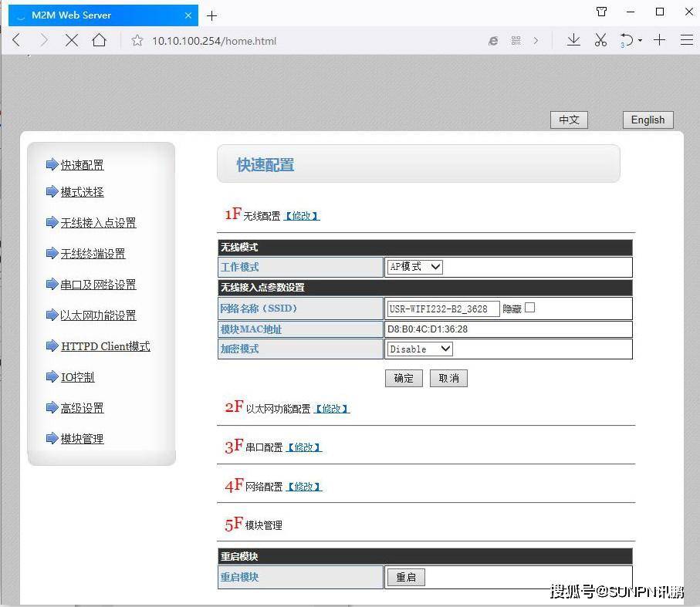Open the QR code icon in address bar
The image size is (700, 607).
tap(516, 41)
